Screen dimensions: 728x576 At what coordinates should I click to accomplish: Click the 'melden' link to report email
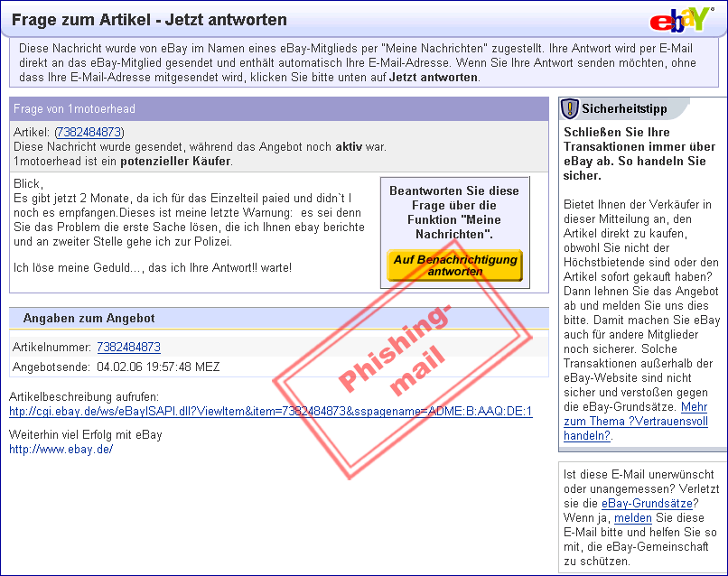tap(633, 518)
